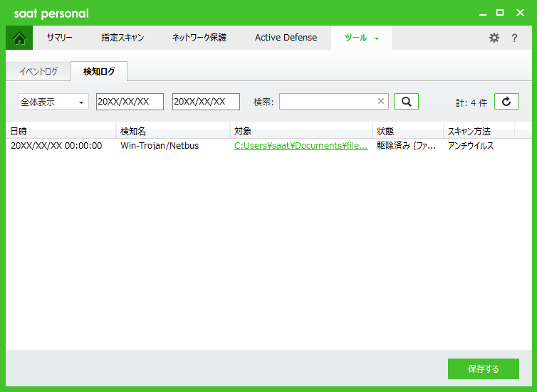Maximize the saat personal window
The height and width of the screenshot is (392, 537).
[x=500, y=13]
